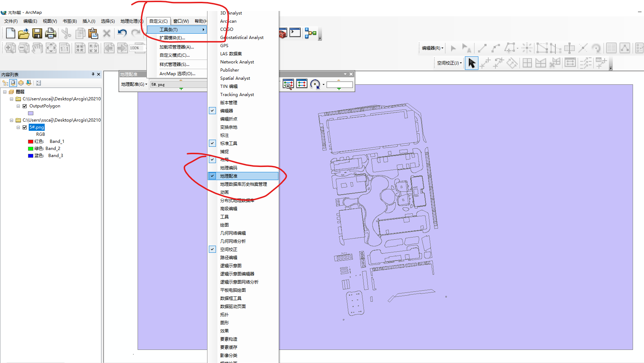
Task: Open the 文件(F) menu
Action: (x=11, y=21)
